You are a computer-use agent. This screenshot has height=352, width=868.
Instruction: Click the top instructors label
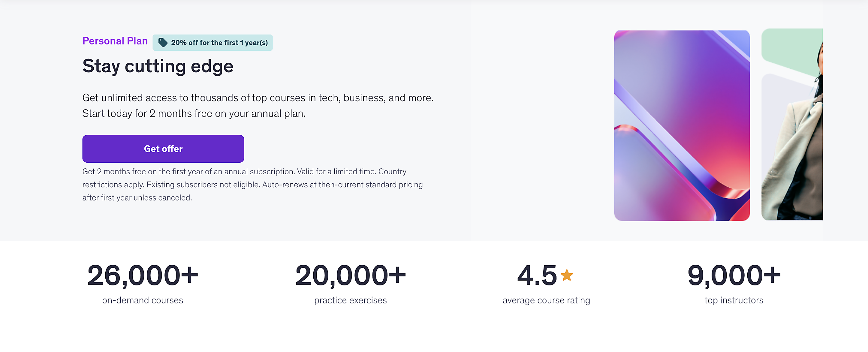734,300
